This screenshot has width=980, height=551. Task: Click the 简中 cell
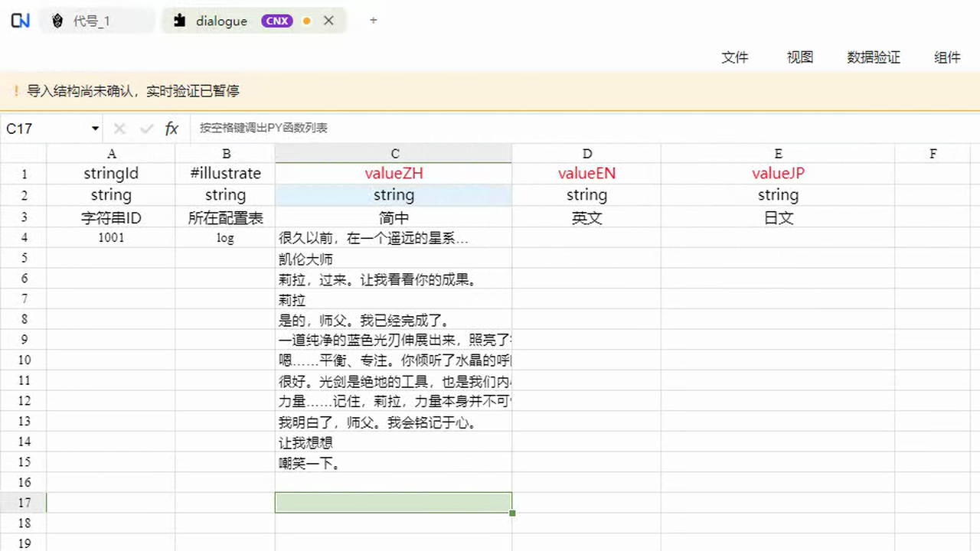pyautogui.click(x=394, y=217)
